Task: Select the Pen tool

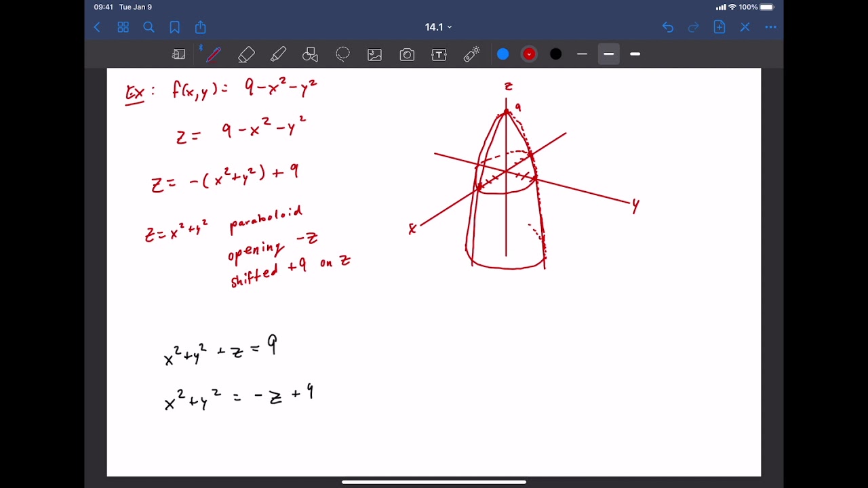Action: click(213, 54)
